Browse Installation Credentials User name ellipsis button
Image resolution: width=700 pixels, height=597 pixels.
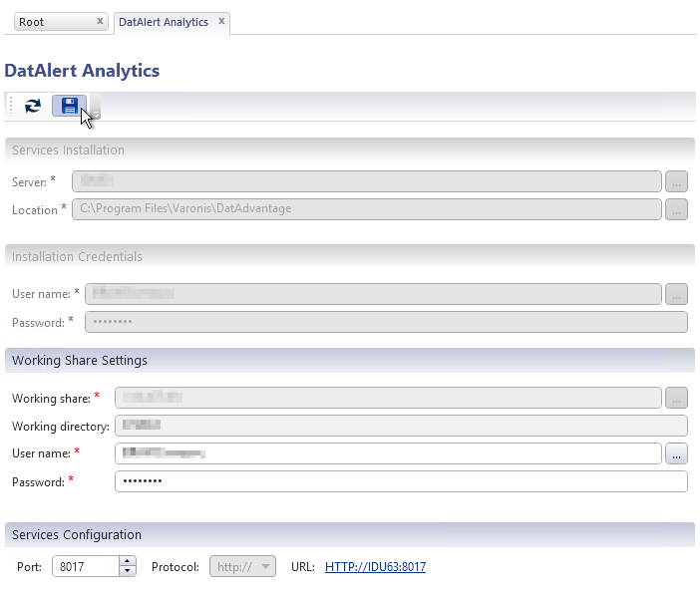pos(676,294)
